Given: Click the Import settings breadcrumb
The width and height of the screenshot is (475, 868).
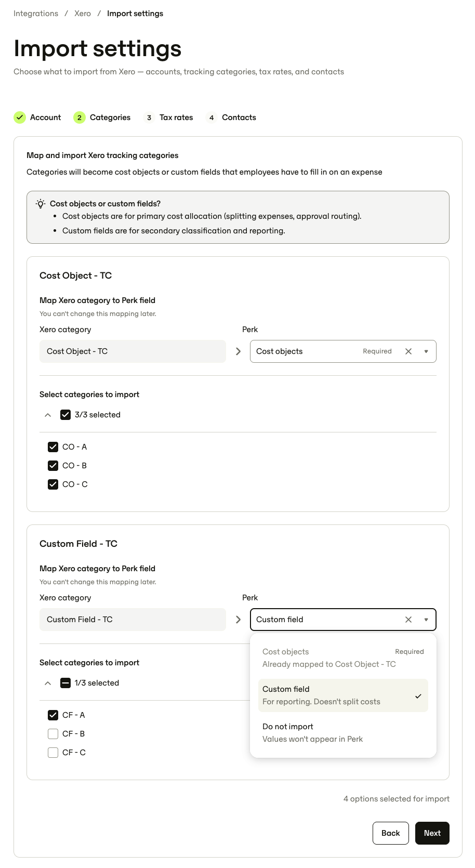Looking at the screenshot, I should click(135, 14).
